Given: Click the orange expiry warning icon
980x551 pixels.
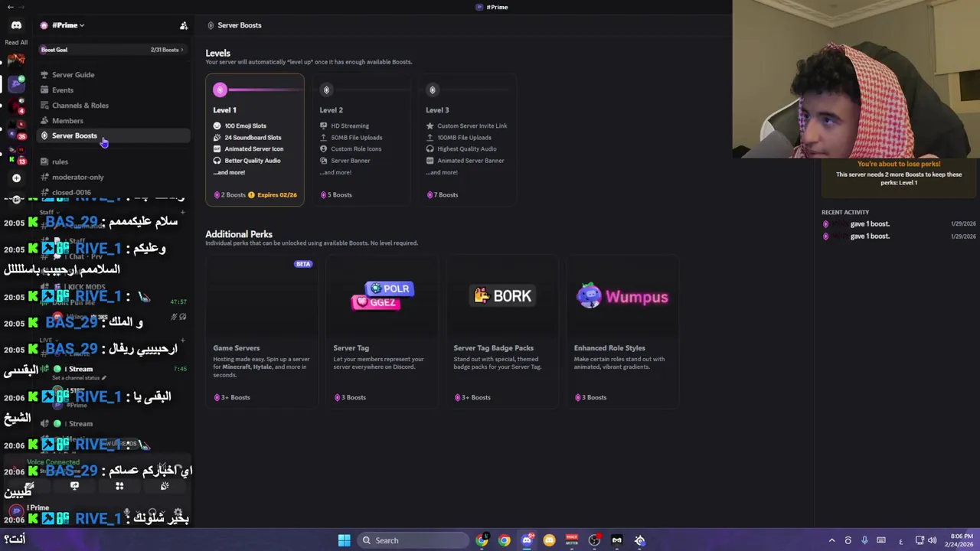Looking at the screenshot, I should (251, 195).
